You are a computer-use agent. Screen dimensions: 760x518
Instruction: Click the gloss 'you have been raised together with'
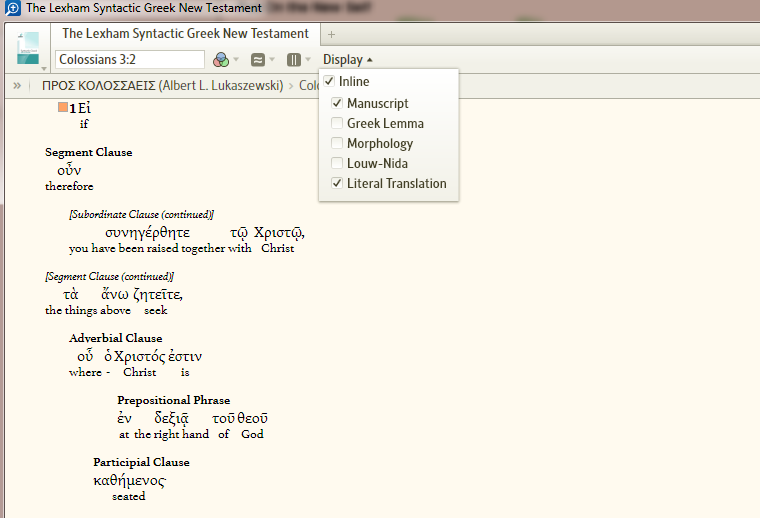(160, 249)
